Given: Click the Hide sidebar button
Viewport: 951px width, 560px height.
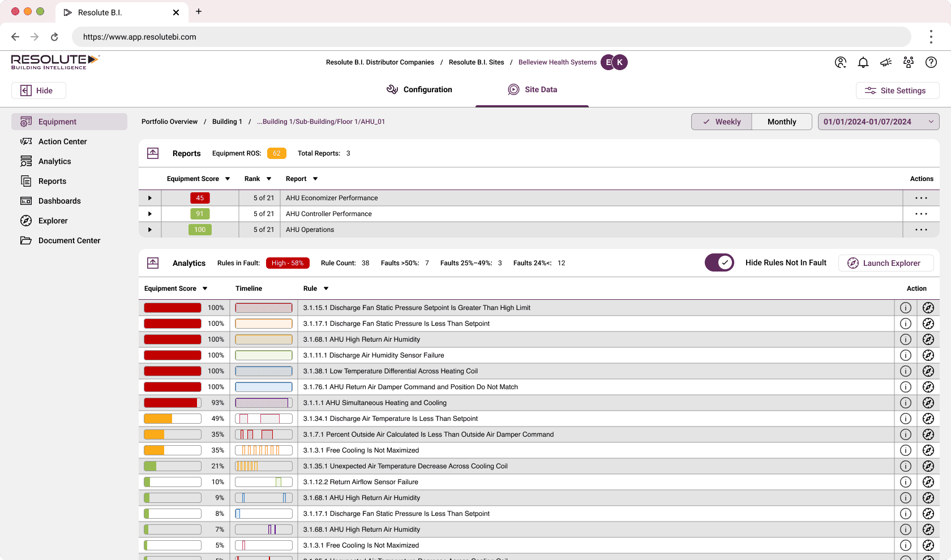Looking at the screenshot, I should pyautogui.click(x=38, y=91).
